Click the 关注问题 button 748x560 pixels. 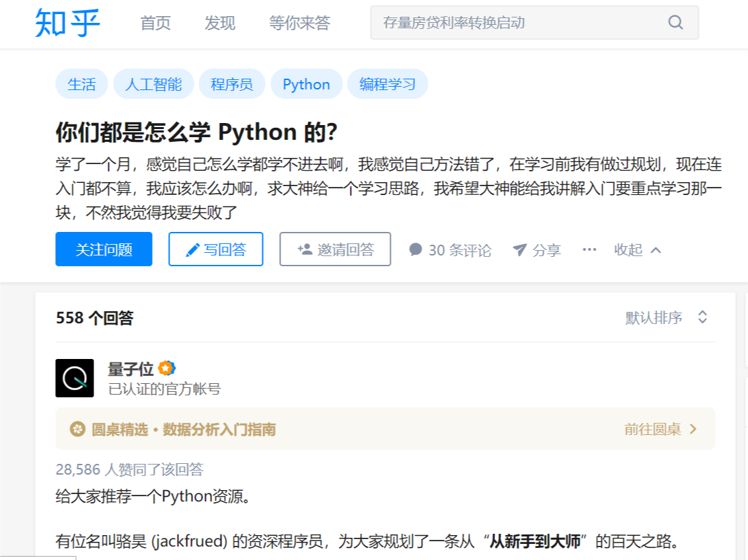[x=104, y=249]
